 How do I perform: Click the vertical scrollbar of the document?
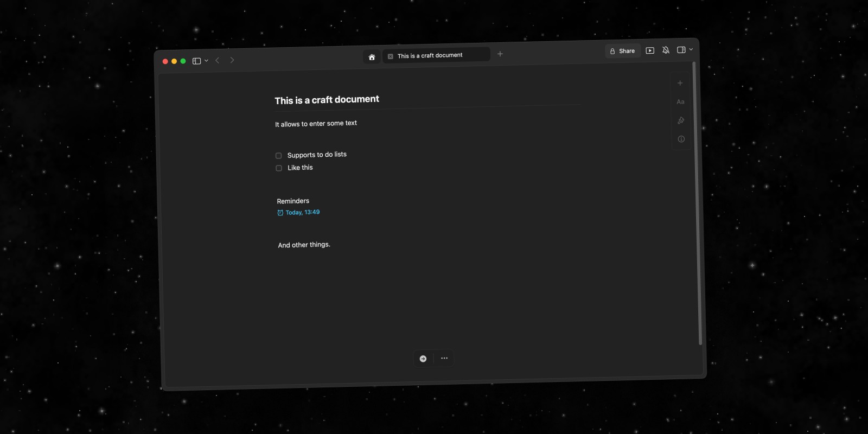coord(697,203)
